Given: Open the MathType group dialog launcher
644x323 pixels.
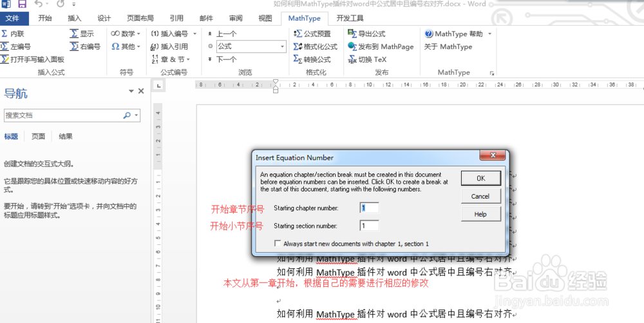Looking at the screenshot, I should pos(491,73).
